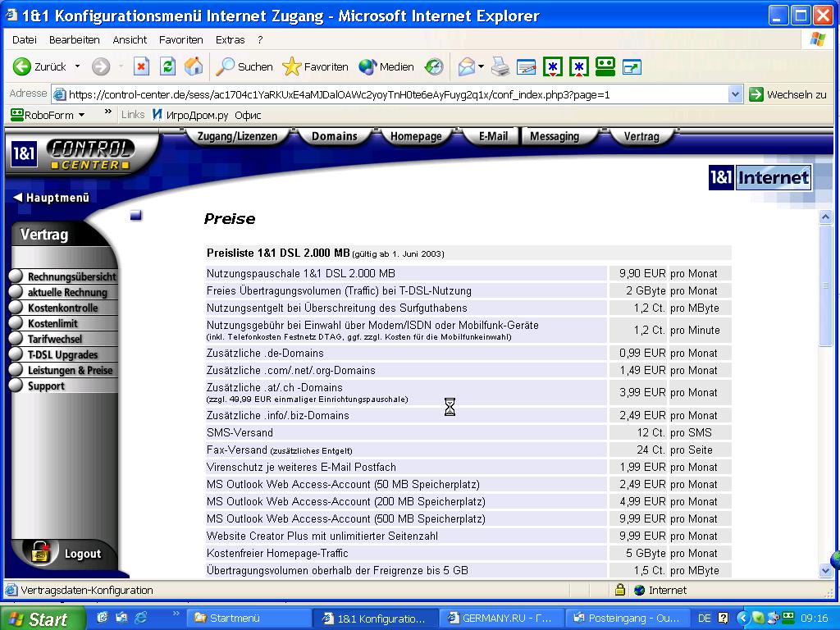Click the first RoboForm asterisk icon
This screenshot has height=630, width=840.
pyautogui.click(x=552, y=67)
